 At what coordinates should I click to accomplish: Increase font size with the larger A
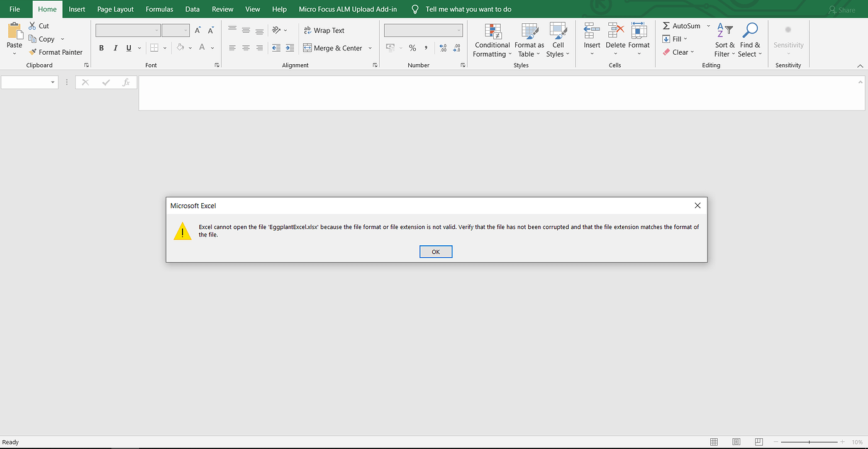[198, 30]
